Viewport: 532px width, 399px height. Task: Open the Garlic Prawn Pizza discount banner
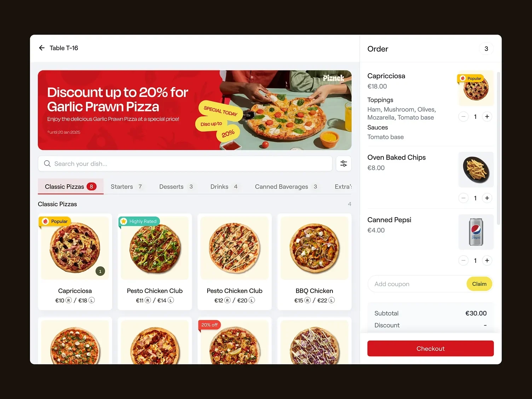click(195, 110)
